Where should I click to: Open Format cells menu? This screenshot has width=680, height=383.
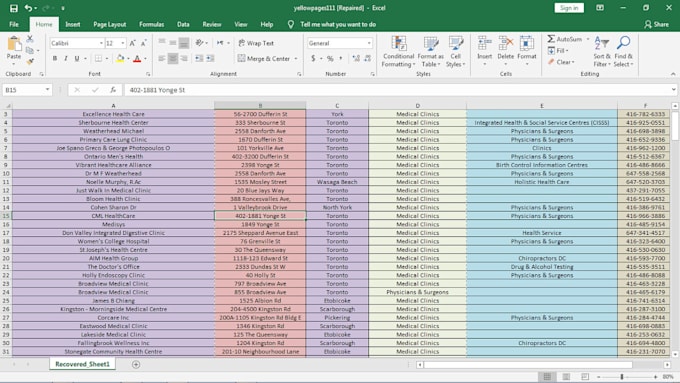coord(527,51)
